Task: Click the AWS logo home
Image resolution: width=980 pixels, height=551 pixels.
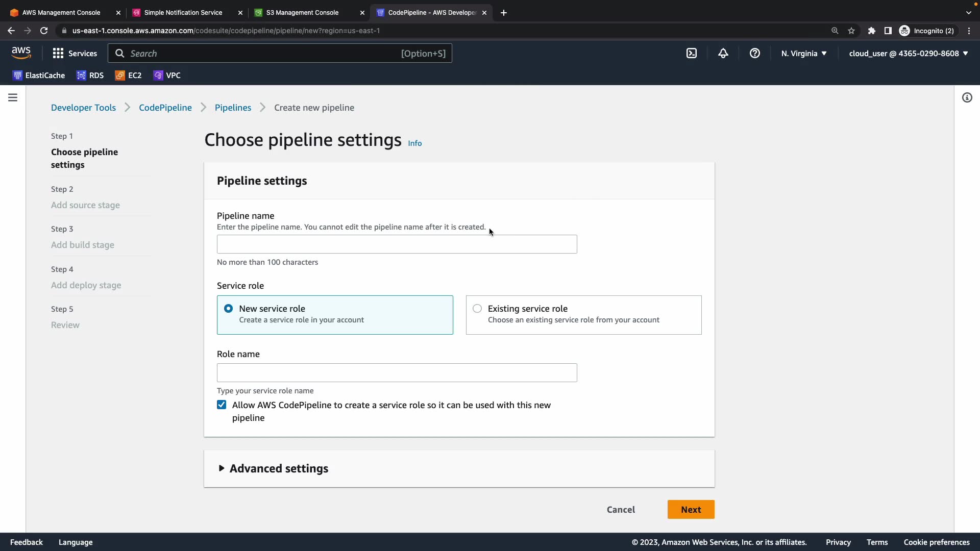Action: click(21, 53)
